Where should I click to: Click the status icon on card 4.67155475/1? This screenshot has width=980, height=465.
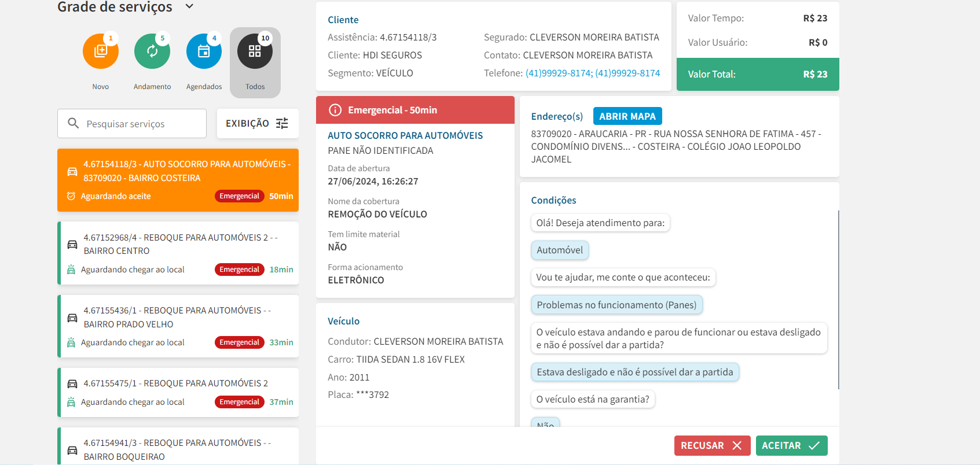point(71,402)
